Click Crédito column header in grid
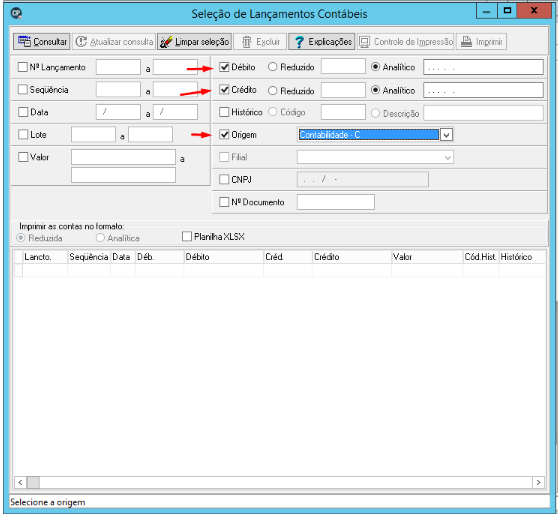The height and width of the screenshot is (517, 560). click(x=352, y=257)
